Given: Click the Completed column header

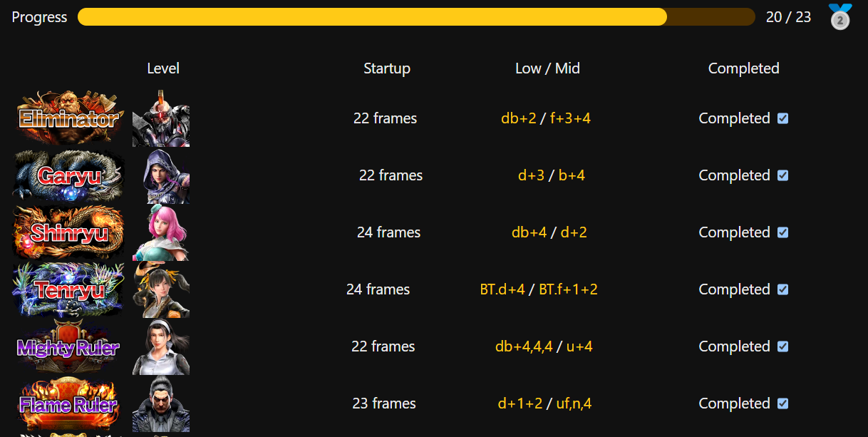Looking at the screenshot, I should (x=743, y=68).
